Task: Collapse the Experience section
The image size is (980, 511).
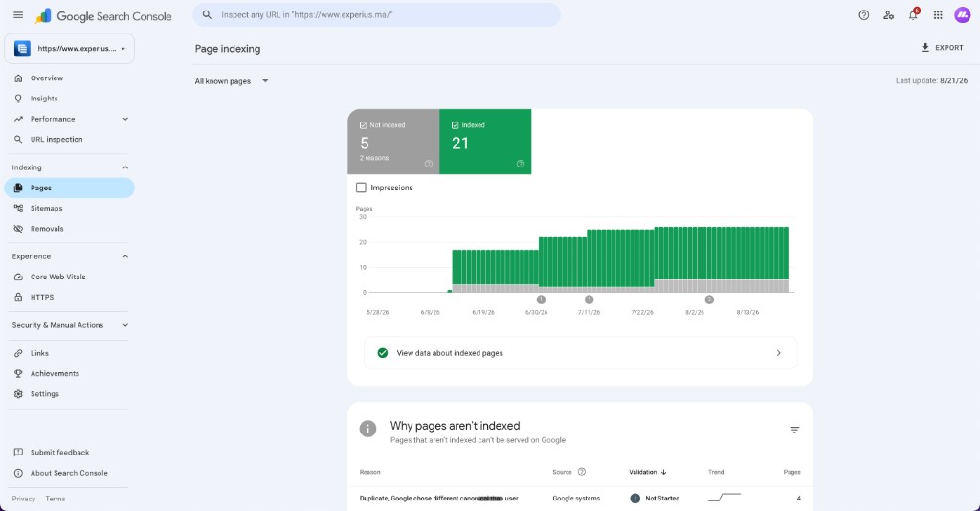Action: click(x=125, y=256)
